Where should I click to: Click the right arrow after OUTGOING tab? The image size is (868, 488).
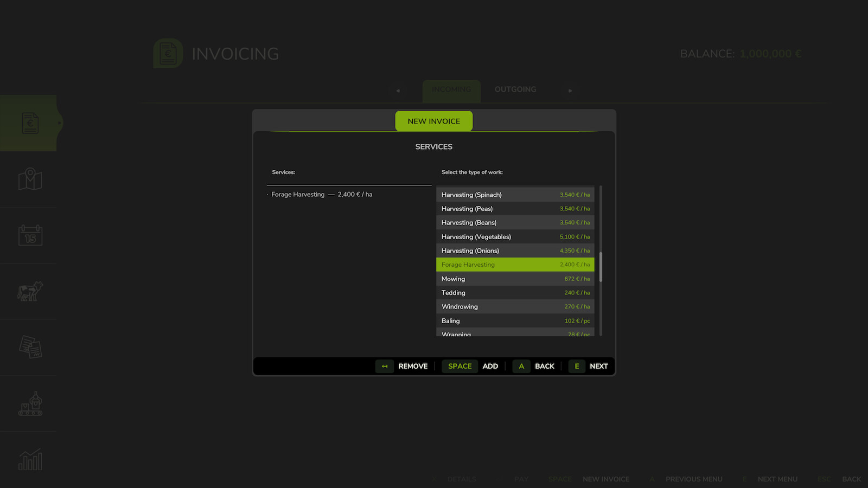pyautogui.click(x=570, y=91)
